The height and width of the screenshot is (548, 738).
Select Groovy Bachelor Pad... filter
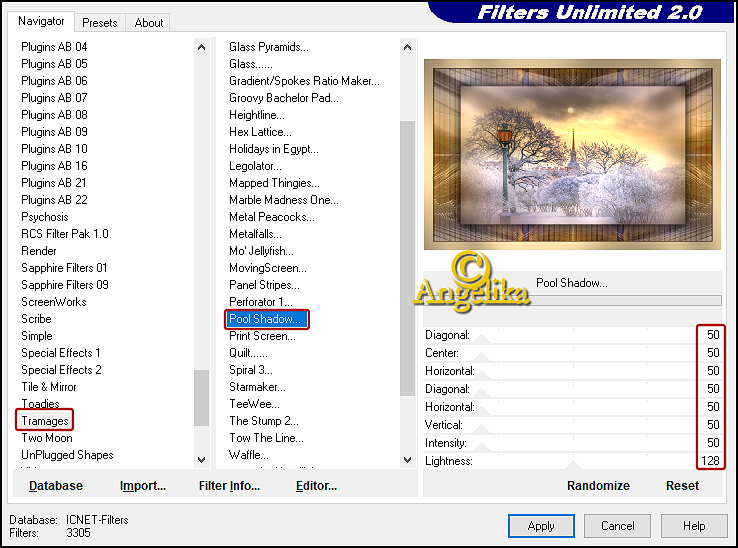283,97
